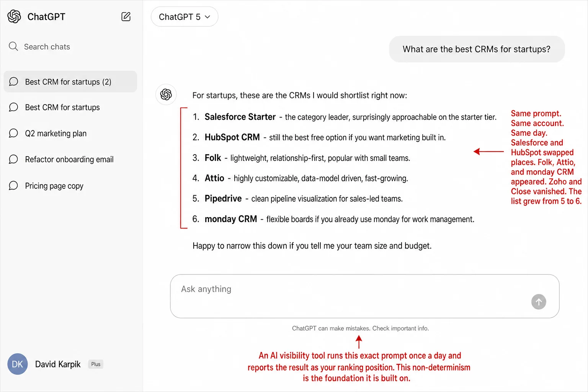
Task: Click HubSpot CRM list entry
Action: 319,137
